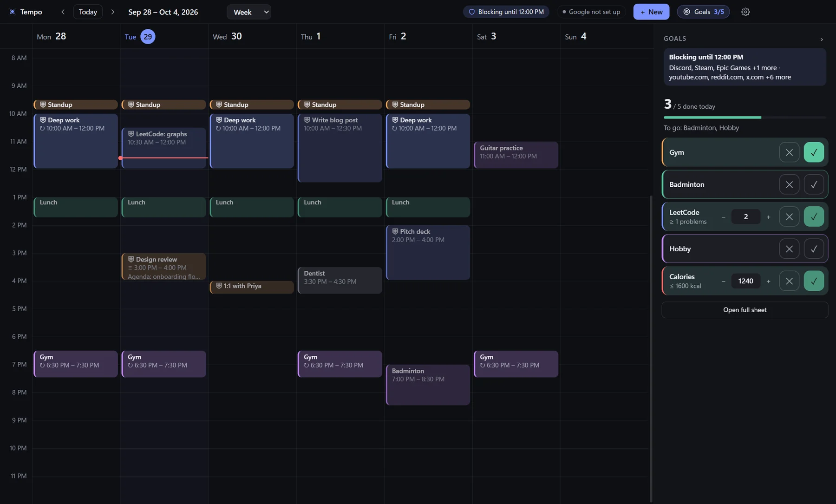The width and height of the screenshot is (836, 504).
Task: Open Design review event
Action: (x=164, y=267)
